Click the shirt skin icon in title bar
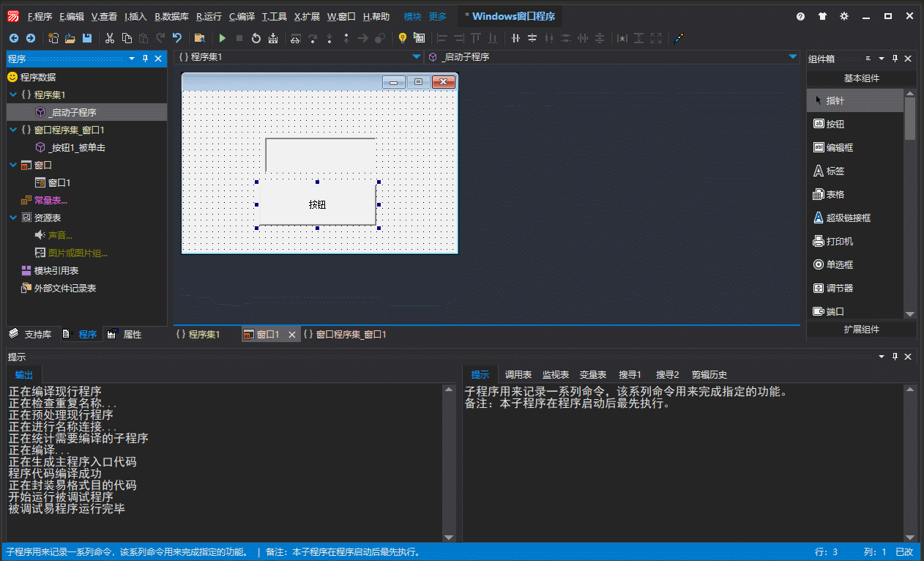 822,16
